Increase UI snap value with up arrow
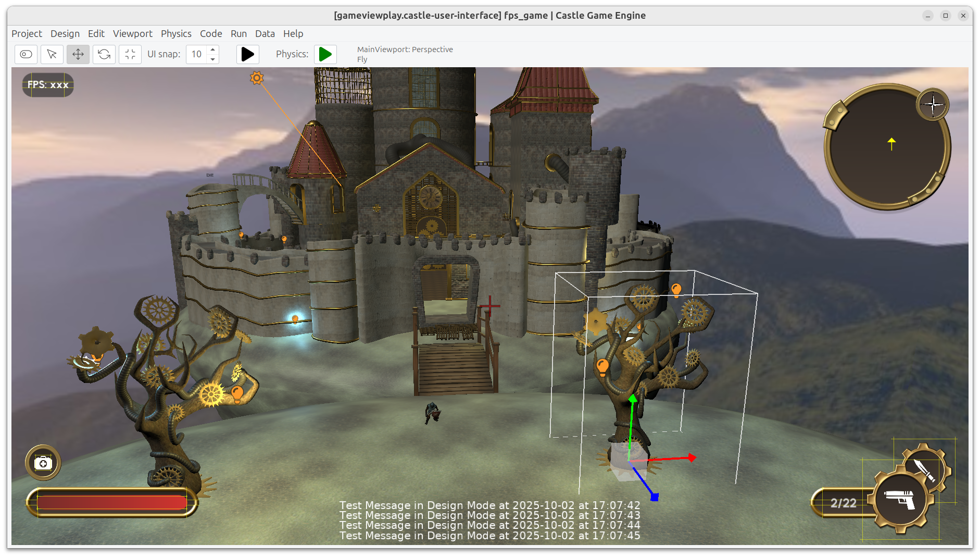The width and height of the screenshot is (980, 557). pos(212,49)
